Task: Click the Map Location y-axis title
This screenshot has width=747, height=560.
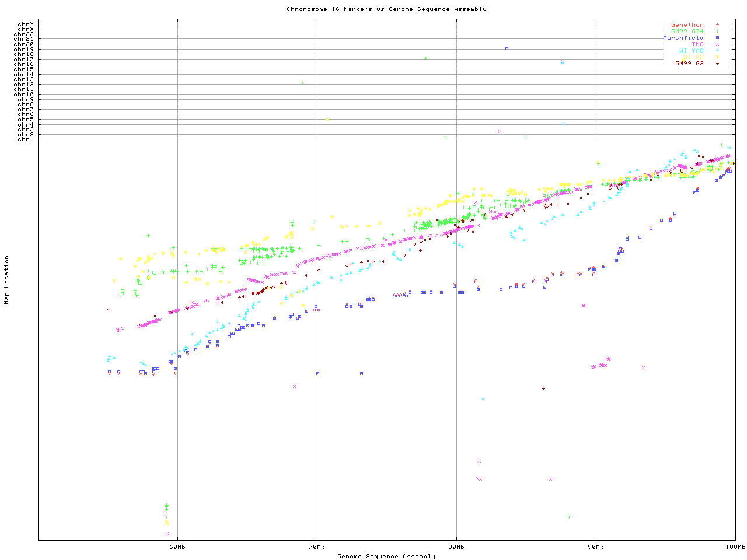Action: [x=7, y=280]
